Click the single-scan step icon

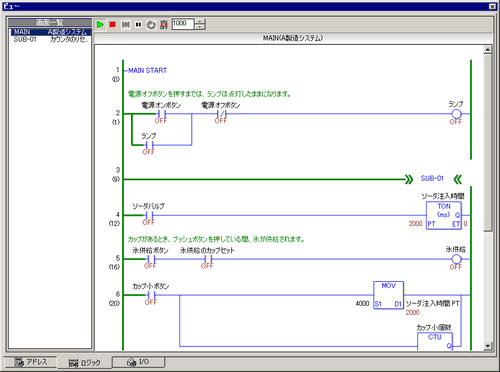tap(126, 25)
